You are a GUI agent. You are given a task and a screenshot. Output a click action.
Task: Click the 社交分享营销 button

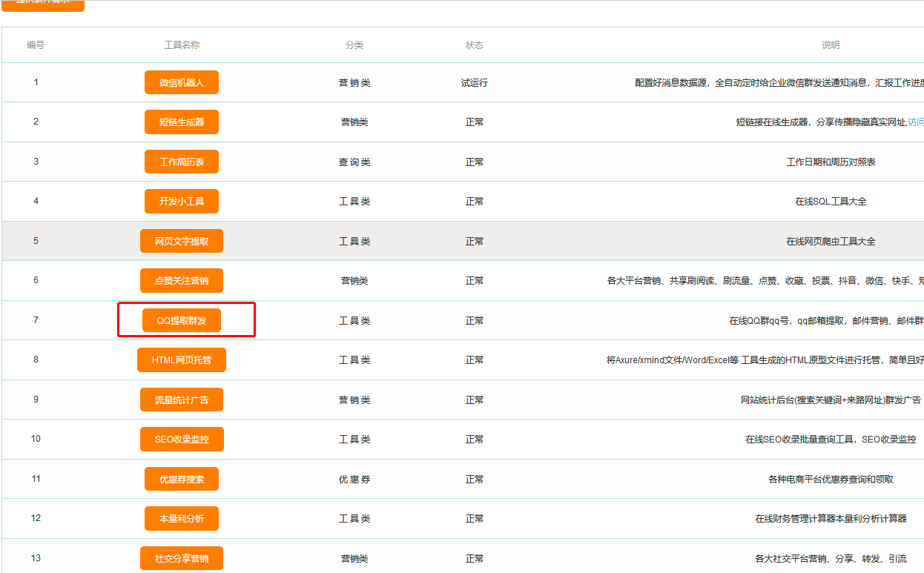coord(182,558)
